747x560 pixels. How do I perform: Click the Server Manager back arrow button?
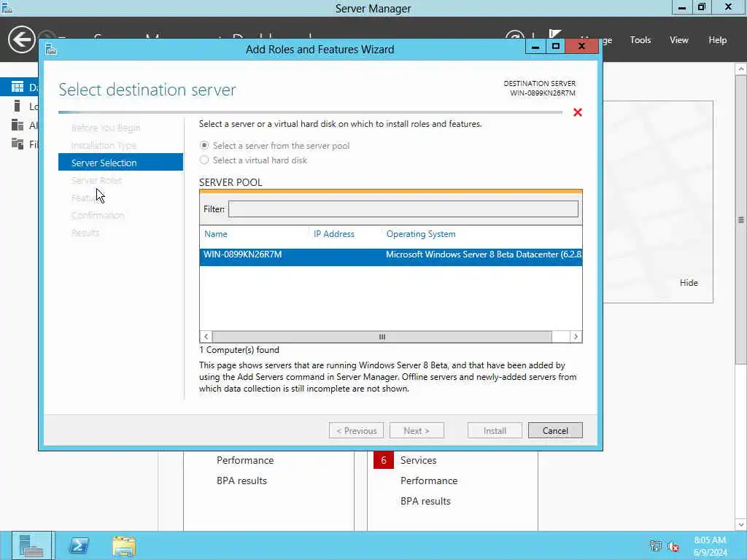tap(21, 39)
